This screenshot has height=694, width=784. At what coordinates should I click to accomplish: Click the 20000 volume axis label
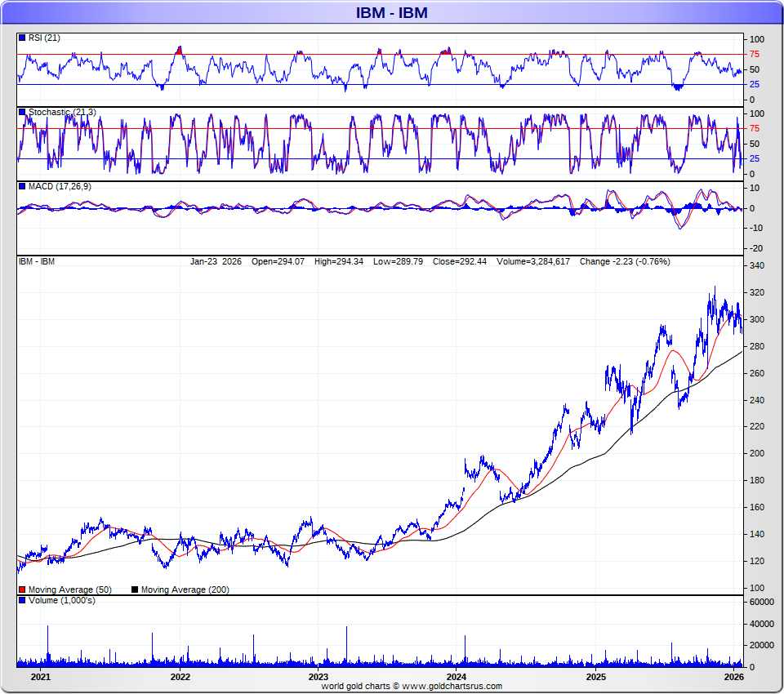pos(761,646)
